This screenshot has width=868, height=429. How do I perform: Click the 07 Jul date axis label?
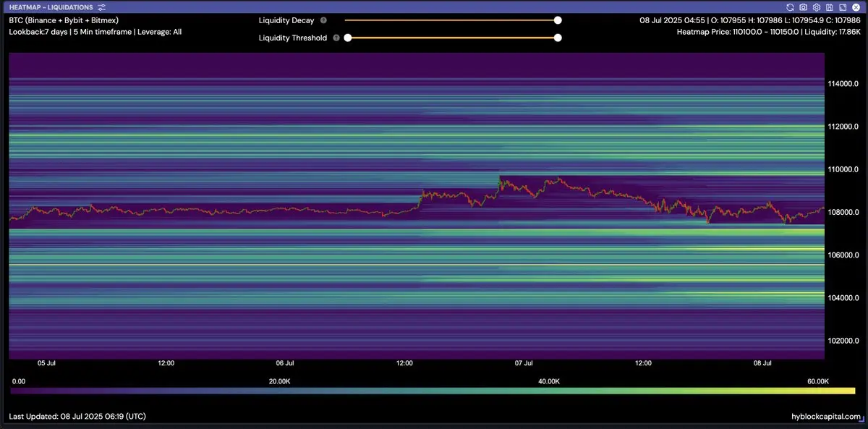[524, 363]
